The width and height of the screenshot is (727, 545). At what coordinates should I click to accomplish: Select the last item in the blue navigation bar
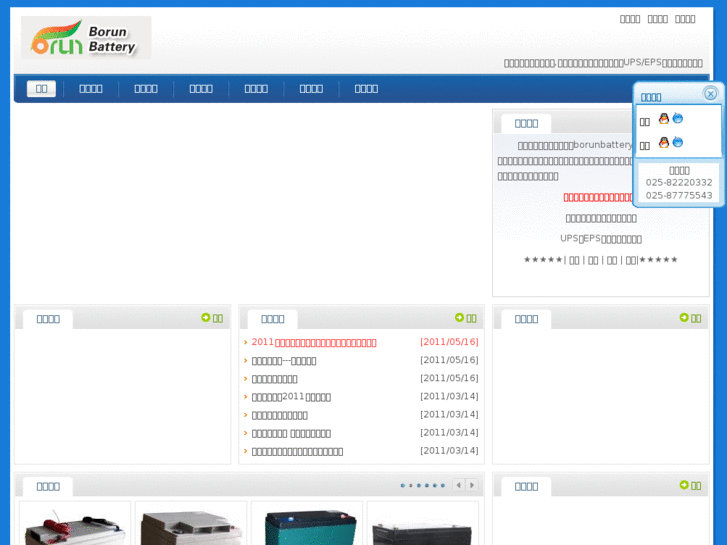point(366,89)
